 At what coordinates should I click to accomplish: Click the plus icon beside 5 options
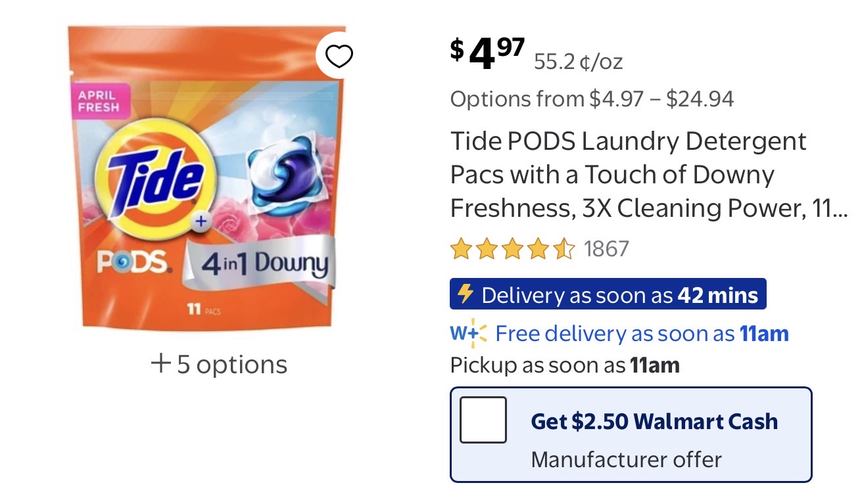[x=161, y=363]
